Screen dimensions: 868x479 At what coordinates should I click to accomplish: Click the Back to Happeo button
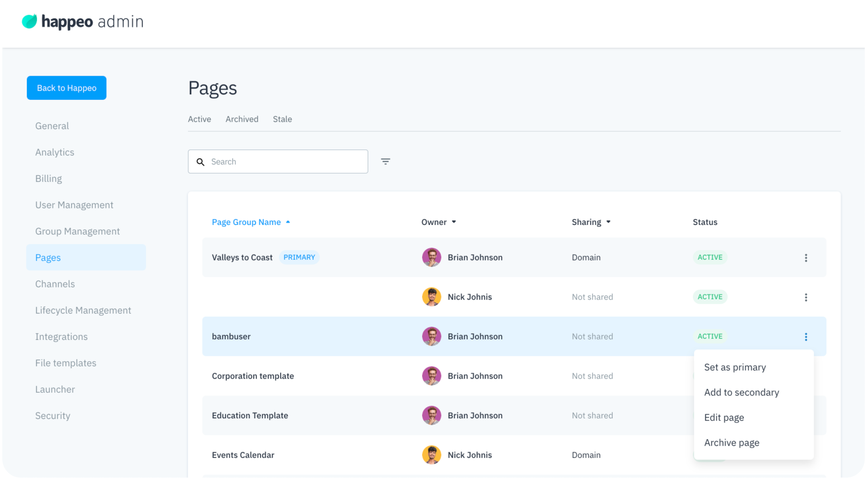pyautogui.click(x=67, y=88)
